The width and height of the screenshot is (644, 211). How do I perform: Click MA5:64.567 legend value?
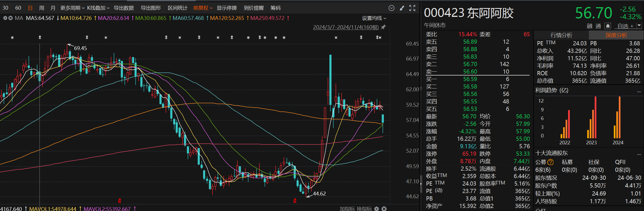click(x=40, y=18)
